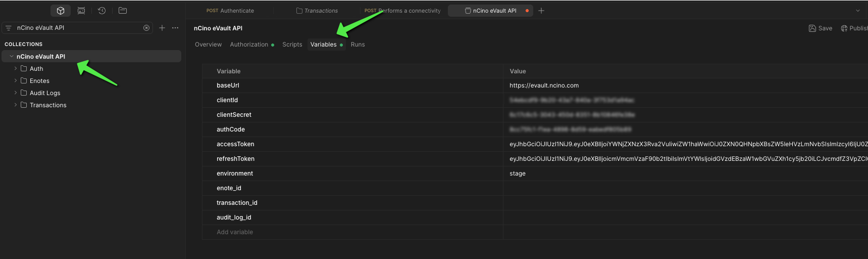Image resolution: width=868 pixels, height=259 pixels.
Task: Click the collection search input field
Action: (78, 28)
